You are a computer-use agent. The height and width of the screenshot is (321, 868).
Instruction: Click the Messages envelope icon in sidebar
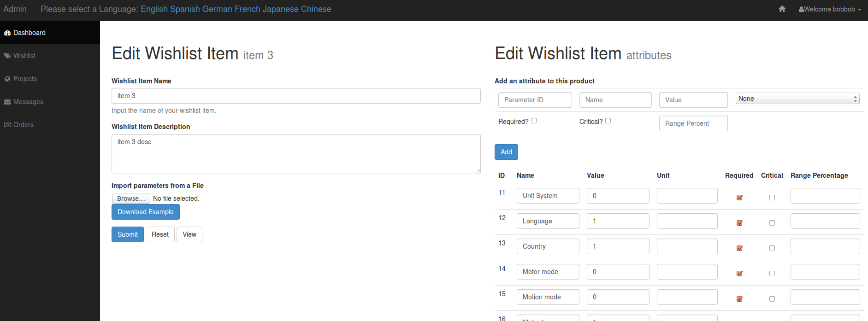pos(7,102)
